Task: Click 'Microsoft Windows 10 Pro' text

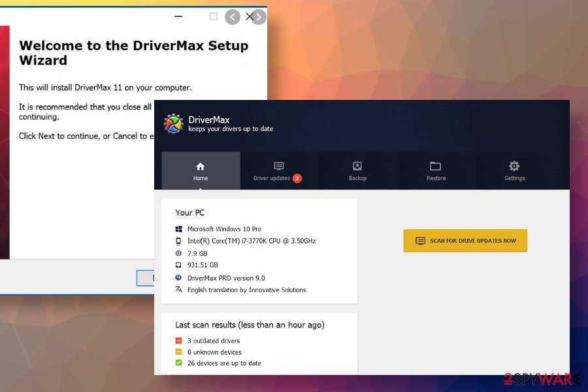Action: pos(224,229)
